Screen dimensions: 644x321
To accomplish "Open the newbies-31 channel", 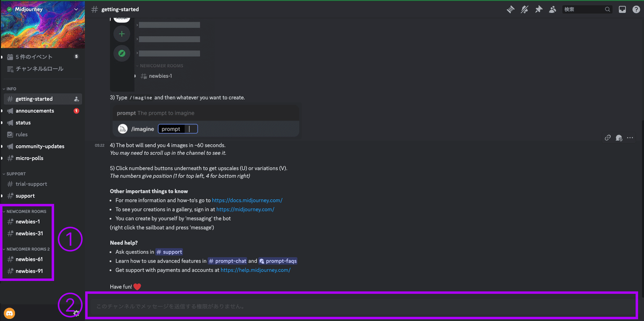I will [x=30, y=233].
